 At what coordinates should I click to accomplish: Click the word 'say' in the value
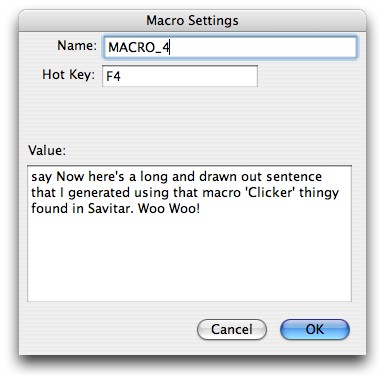click(x=42, y=177)
